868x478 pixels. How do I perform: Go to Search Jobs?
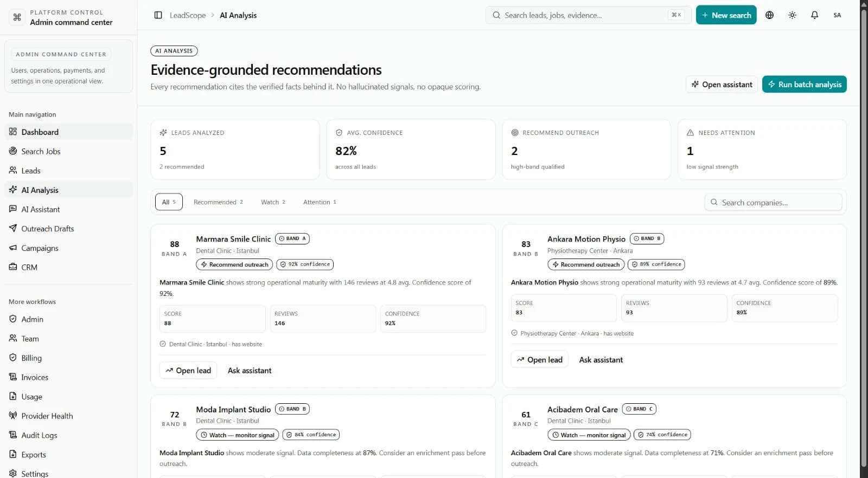[x=68, y=151]
